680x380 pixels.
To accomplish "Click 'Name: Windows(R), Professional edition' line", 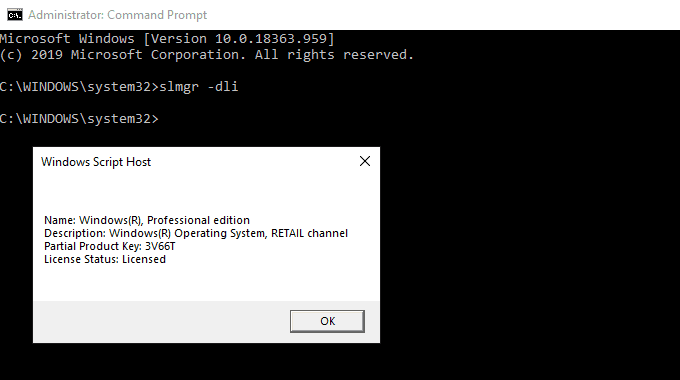I will point(147,220).
